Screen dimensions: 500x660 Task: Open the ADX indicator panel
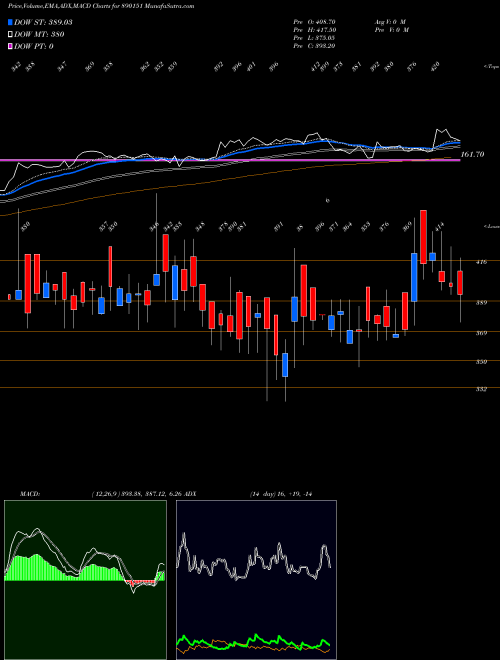[256, 580]
